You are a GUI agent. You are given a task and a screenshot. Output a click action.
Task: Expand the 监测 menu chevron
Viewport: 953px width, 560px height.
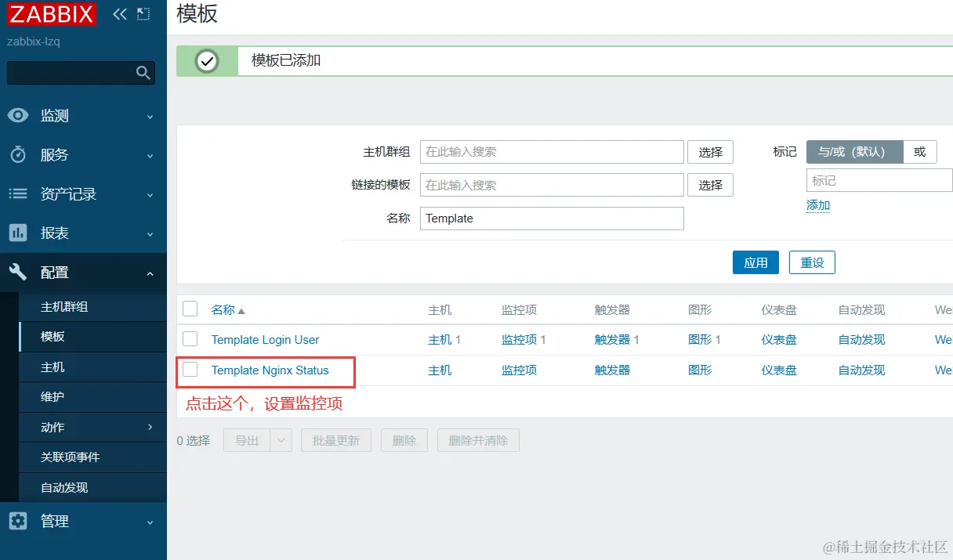point(150,117)
